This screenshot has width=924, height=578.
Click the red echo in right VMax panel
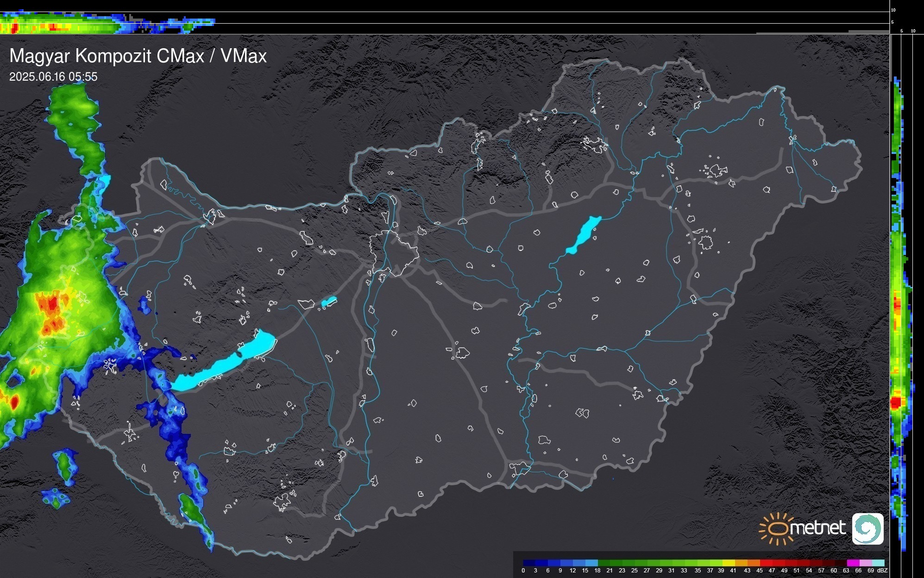tap(896, 401)
